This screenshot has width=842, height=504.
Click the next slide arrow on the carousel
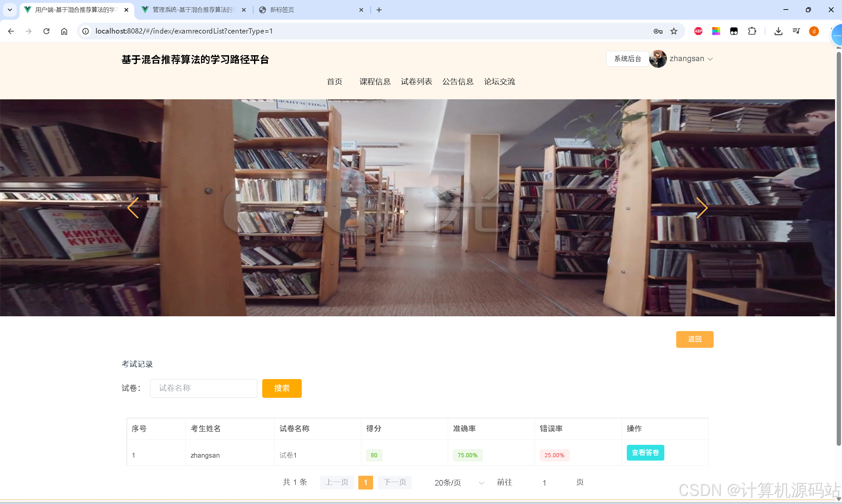702,208
